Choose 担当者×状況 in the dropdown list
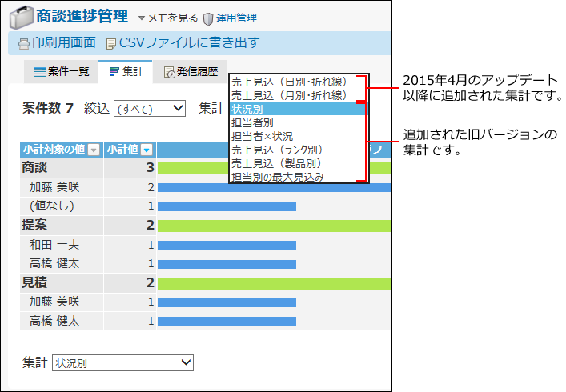The image size is (566, 392). coord(262,136)
